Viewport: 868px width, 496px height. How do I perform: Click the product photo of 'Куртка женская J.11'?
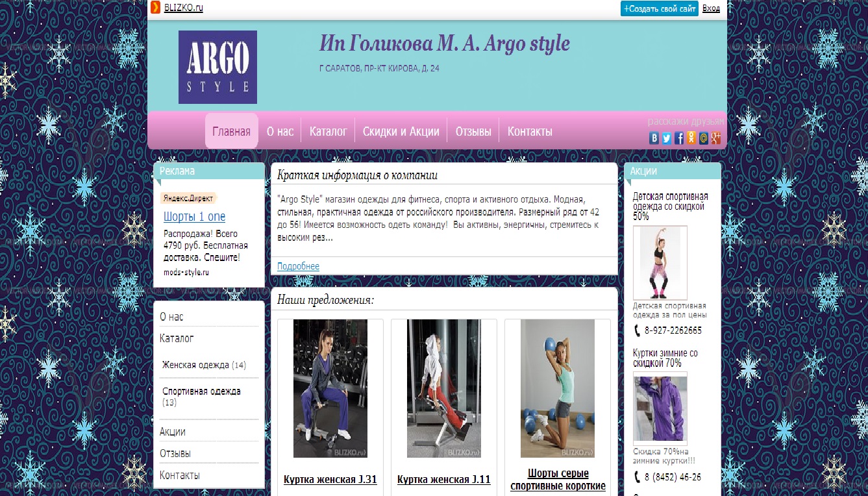(444, 388)
